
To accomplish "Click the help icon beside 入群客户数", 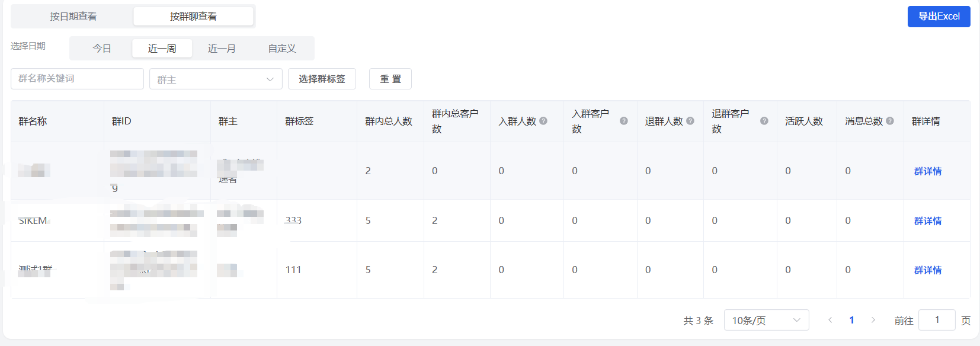I will [x=624, y=121].
